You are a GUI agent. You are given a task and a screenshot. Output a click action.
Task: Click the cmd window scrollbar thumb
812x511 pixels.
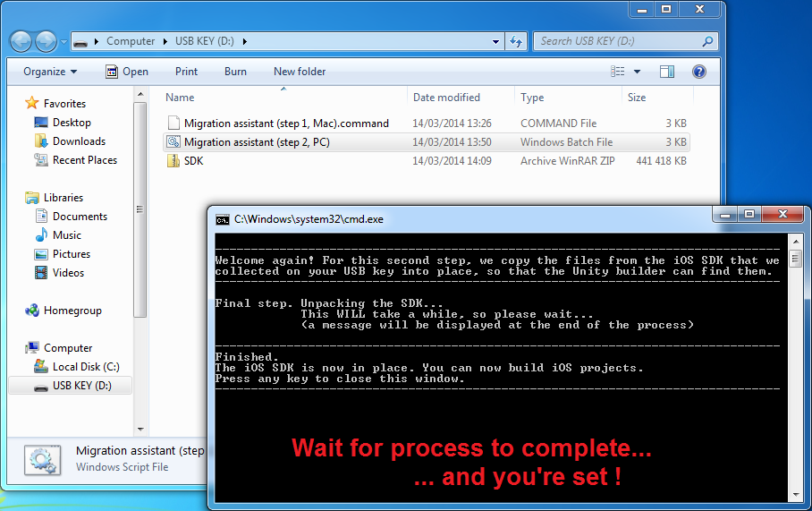coord(796,258)
